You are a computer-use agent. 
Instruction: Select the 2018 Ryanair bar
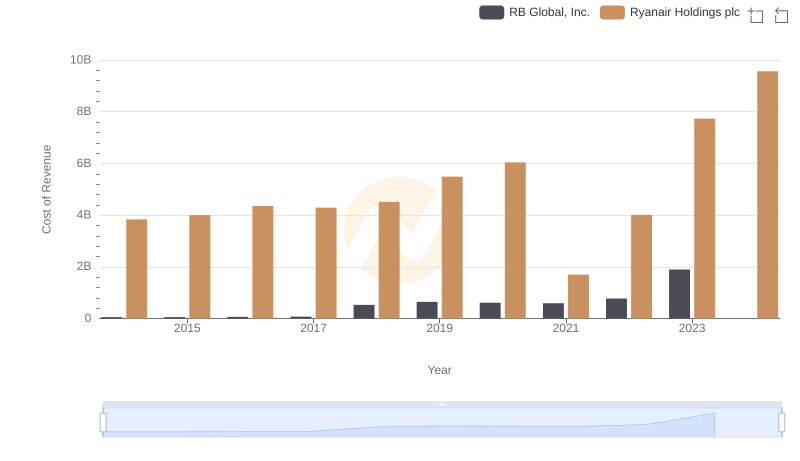(x=389, y=260)
